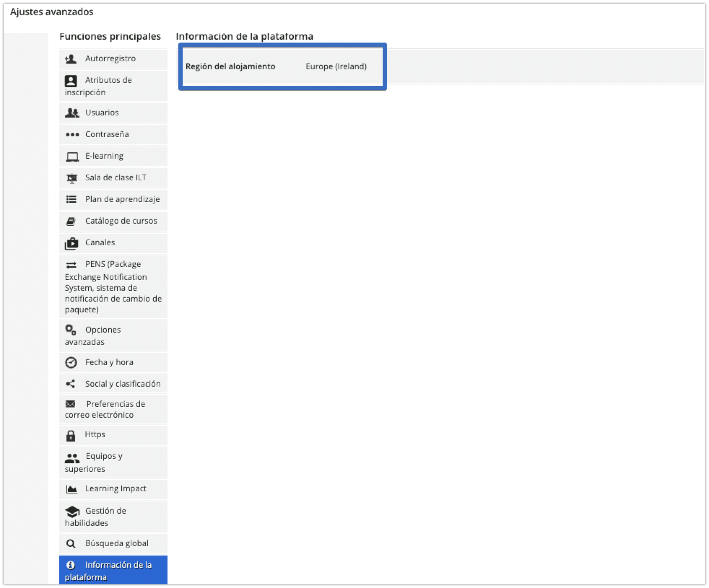Open Catálogo de cursos settings

coord(121,221)
